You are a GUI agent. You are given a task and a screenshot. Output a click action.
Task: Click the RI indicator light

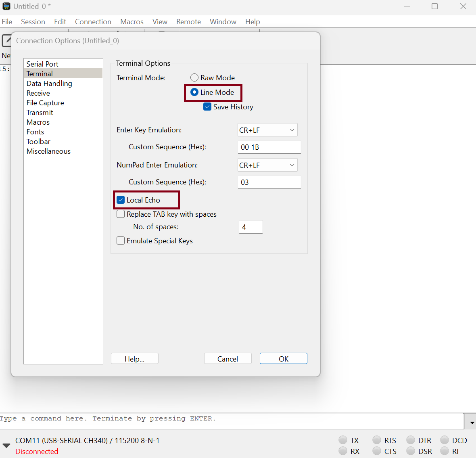[x=445, y=451]
